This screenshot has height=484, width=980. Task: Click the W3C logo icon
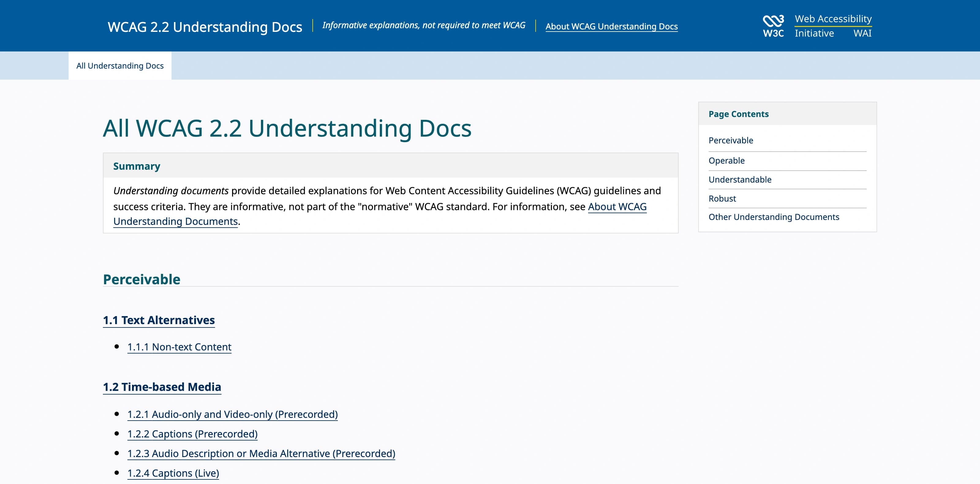click(773, 26)
